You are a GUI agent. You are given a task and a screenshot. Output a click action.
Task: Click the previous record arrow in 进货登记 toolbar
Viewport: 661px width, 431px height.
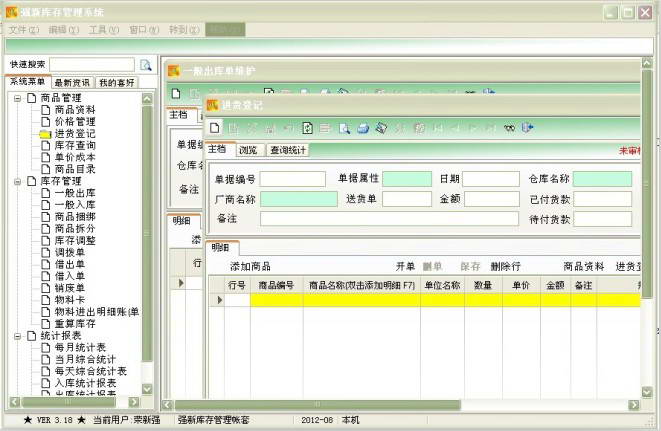(455, 128)
